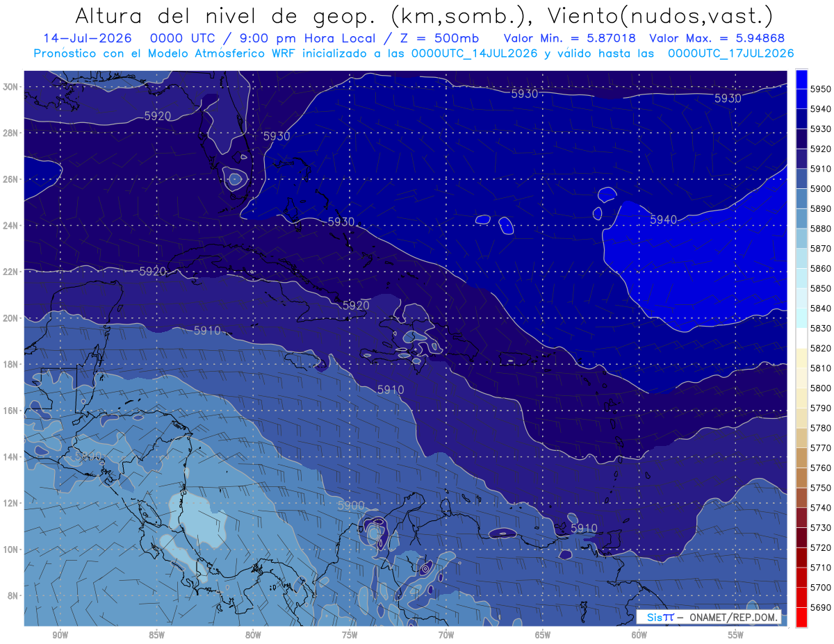Click the 12N latitude axis label
The height and width of the screenshot is (644, 834).
tap(12, 503)
